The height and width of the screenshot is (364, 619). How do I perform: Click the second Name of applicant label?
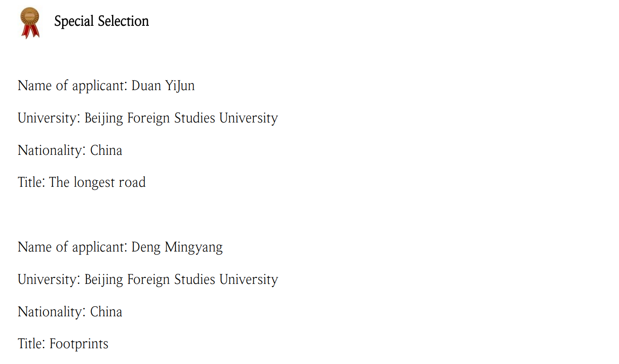73,247
